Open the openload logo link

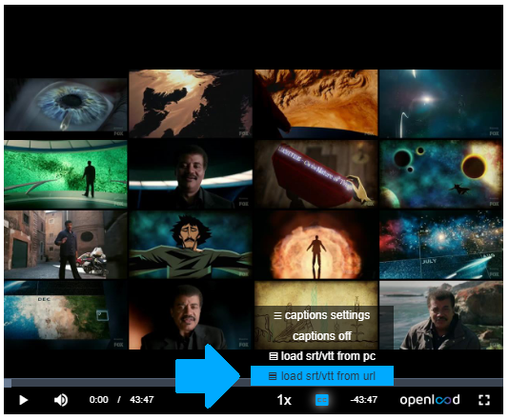(x=430, y=400)
